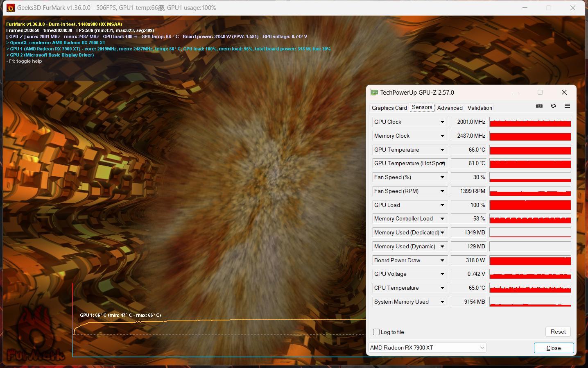The image size is (588, 368).
Task: Click the GPU Voltage value 0.742 V
Action: coord(468,274)
